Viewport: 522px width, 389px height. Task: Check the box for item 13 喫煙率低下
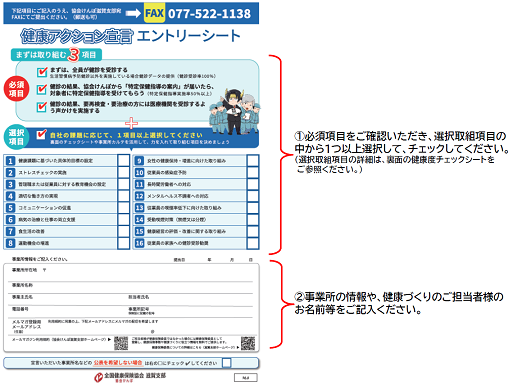(253, 208)
